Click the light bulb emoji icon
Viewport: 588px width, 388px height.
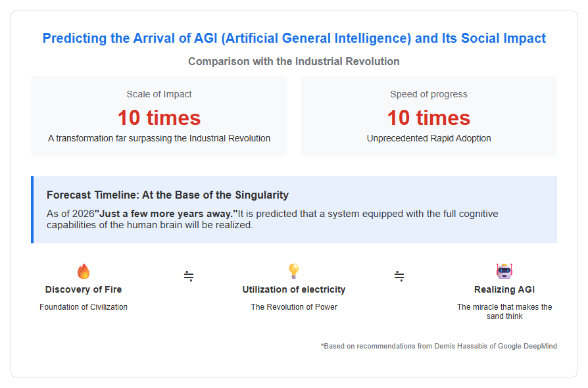point(293,271)
